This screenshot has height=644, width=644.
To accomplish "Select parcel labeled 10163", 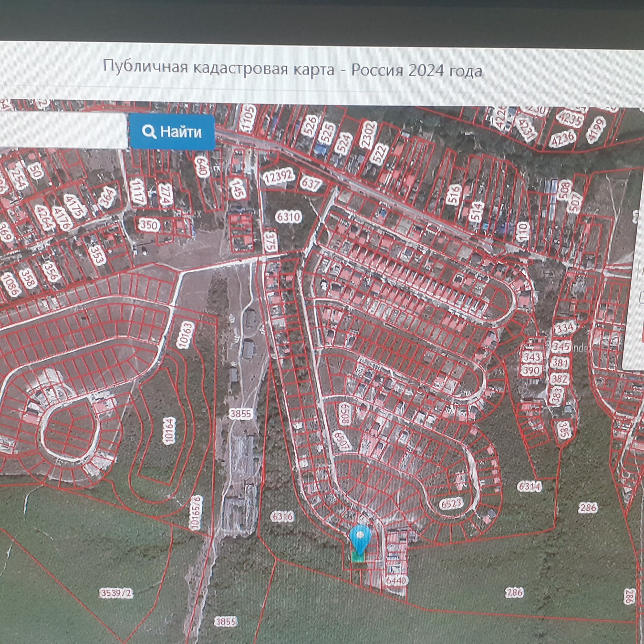I will tap(186, 334).
